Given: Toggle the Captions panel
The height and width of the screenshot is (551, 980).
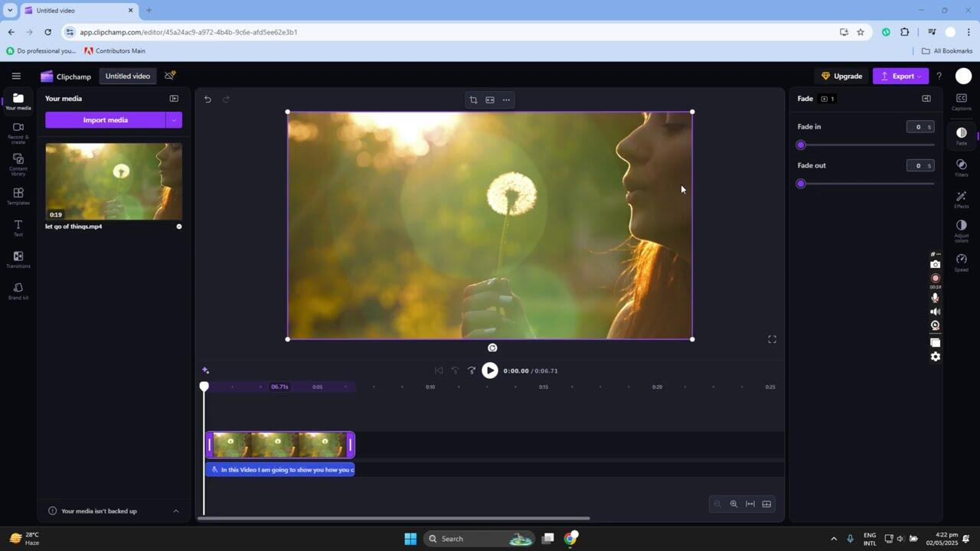Looking at the screenshot, I should [x=962, y=101].
